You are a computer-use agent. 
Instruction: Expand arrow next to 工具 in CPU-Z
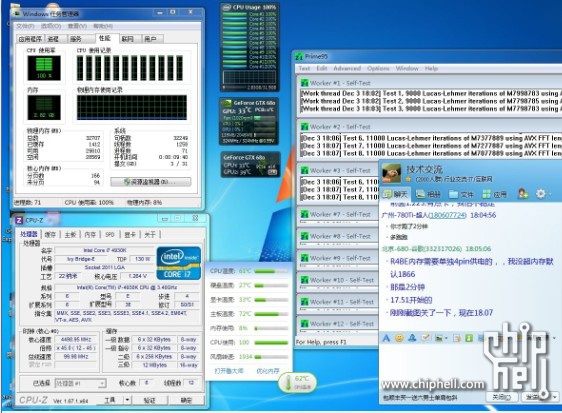128,400
